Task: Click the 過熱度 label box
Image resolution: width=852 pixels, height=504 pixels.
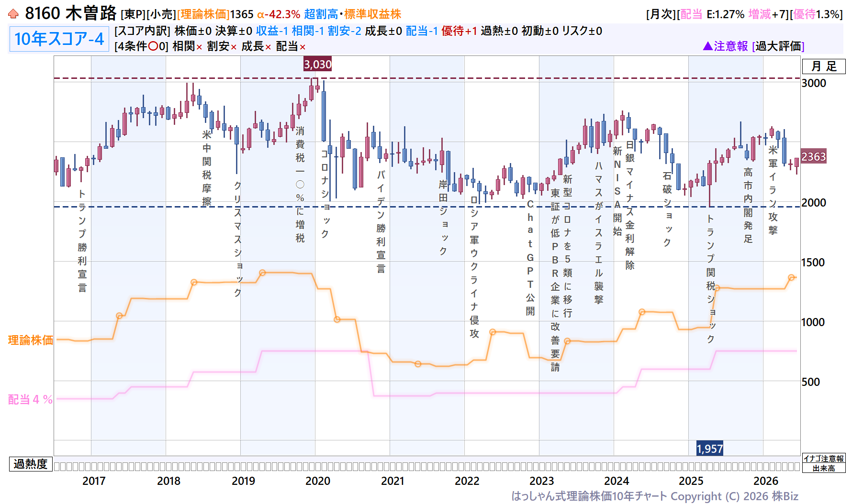Action: 31,464
